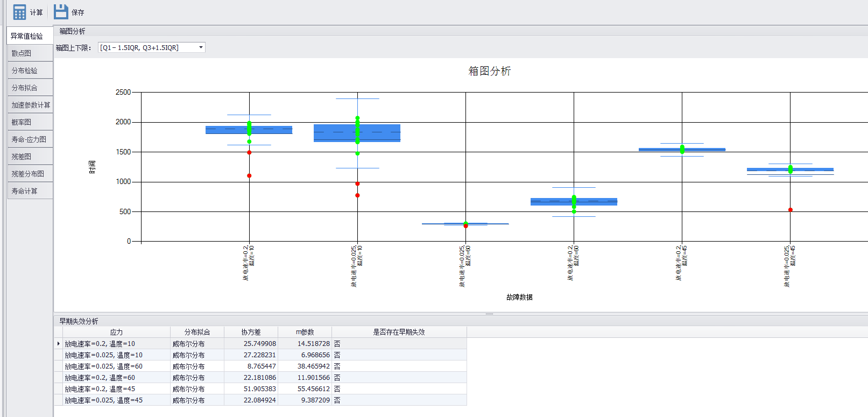Click m-parameter cell 14.518728

305,344
